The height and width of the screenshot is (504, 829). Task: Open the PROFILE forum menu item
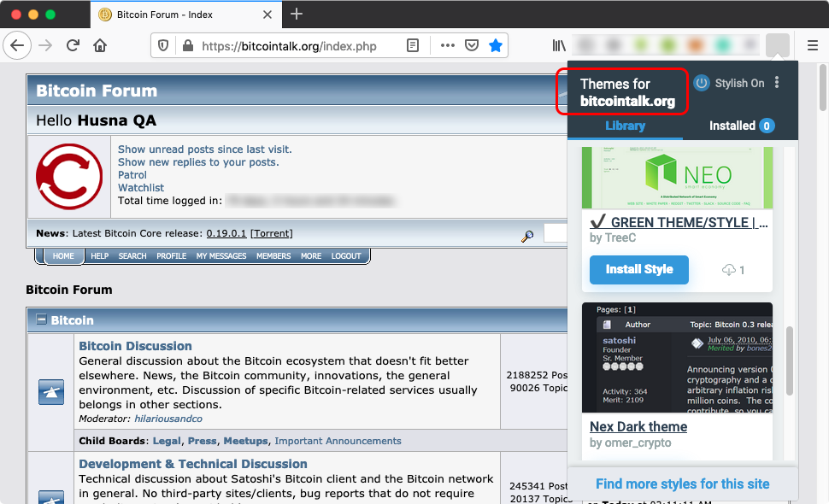pyautogui.click(x=171, y=255)
